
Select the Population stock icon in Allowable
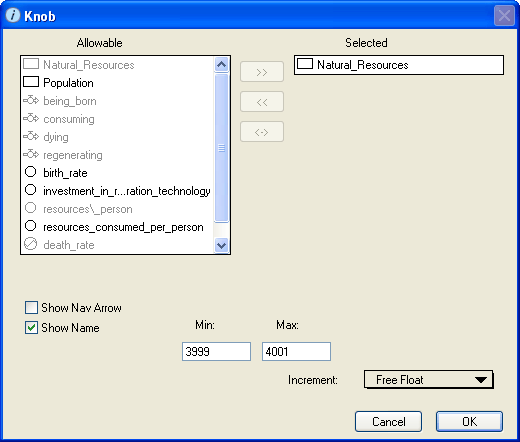31,82
